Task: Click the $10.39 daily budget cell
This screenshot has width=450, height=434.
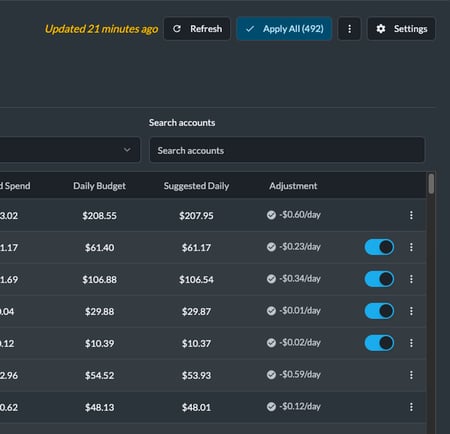Action: click(99, 343)
